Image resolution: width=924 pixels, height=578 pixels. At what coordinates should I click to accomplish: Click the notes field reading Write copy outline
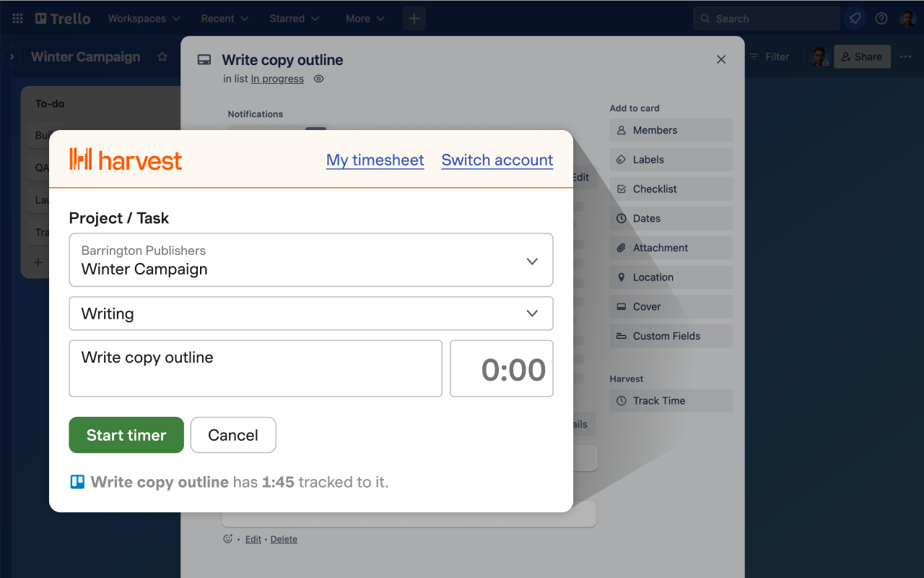[x=256, y=368]
